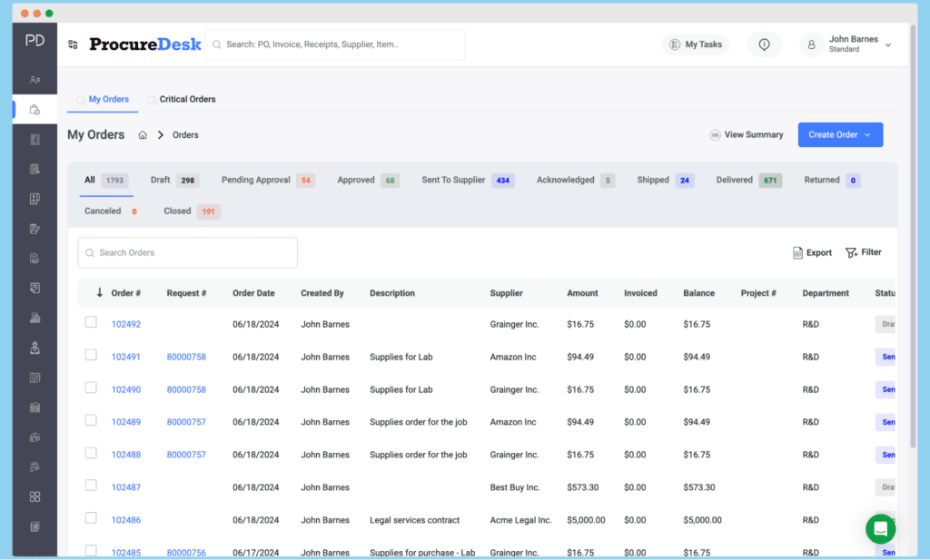Click the top users icon in sidebar
The width and height of the screenshot is (930, 560).
(x=35, y=80)
